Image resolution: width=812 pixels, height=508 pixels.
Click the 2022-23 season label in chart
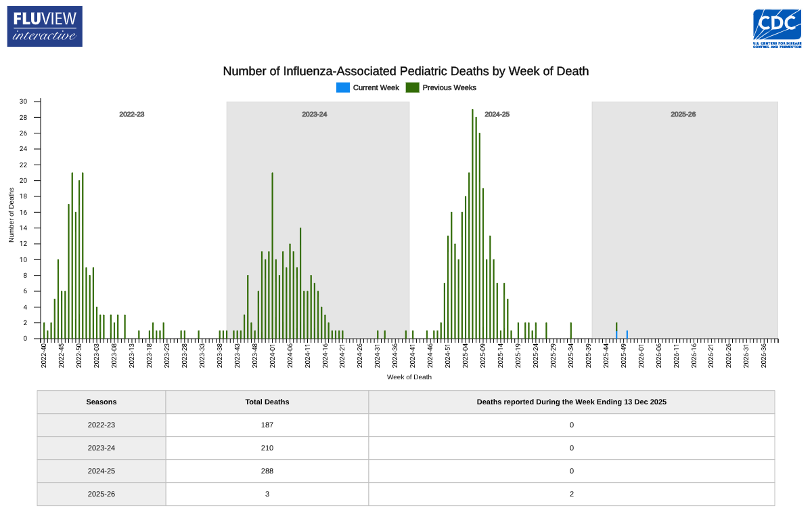tap(132, 114)
